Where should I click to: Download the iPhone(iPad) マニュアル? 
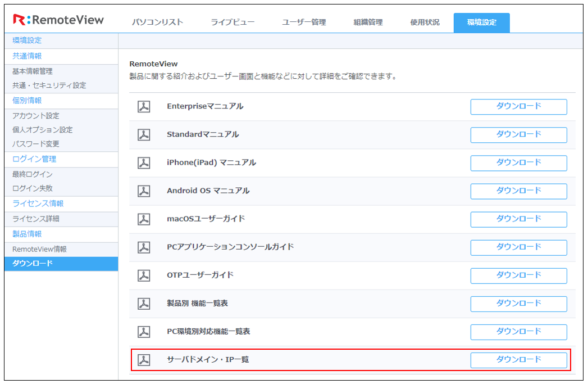click(x=518, y=163)
